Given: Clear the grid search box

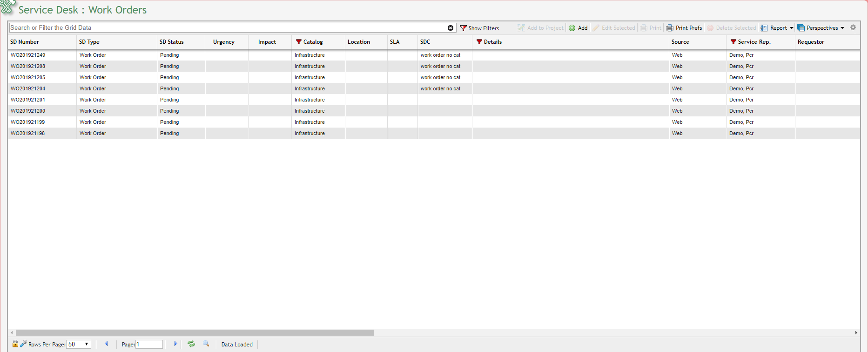Looking at the screenshot, I should pos(450,28).
